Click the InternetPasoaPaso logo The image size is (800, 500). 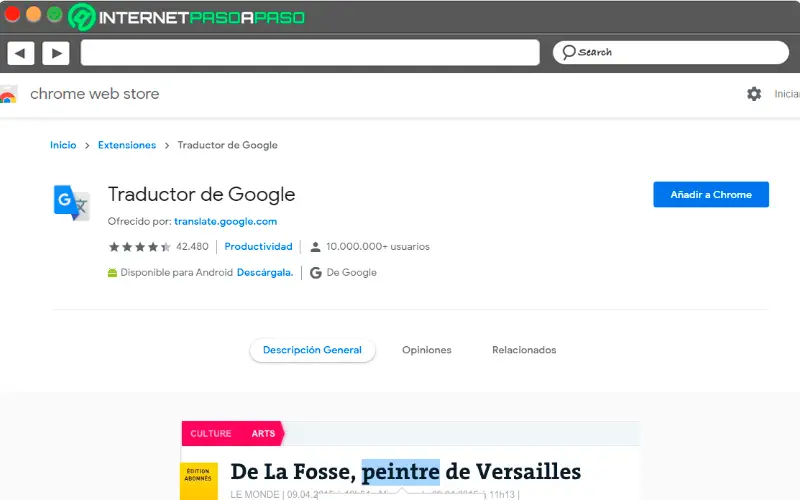pos(187,17)
